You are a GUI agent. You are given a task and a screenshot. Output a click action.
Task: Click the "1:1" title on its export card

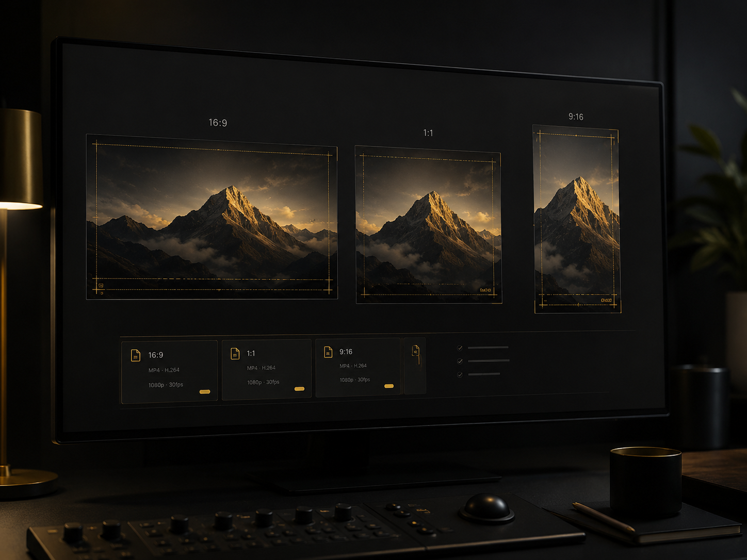click(x=251, y=353)
